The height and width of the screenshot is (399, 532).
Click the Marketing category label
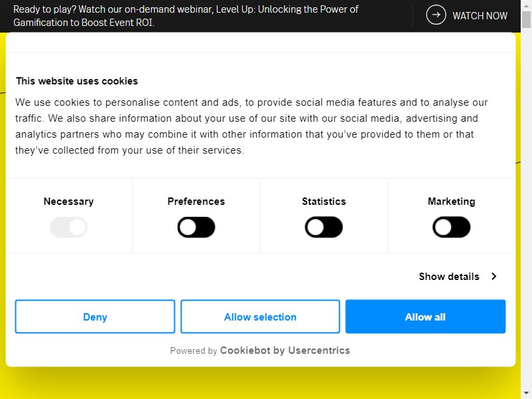coord(452,201)
